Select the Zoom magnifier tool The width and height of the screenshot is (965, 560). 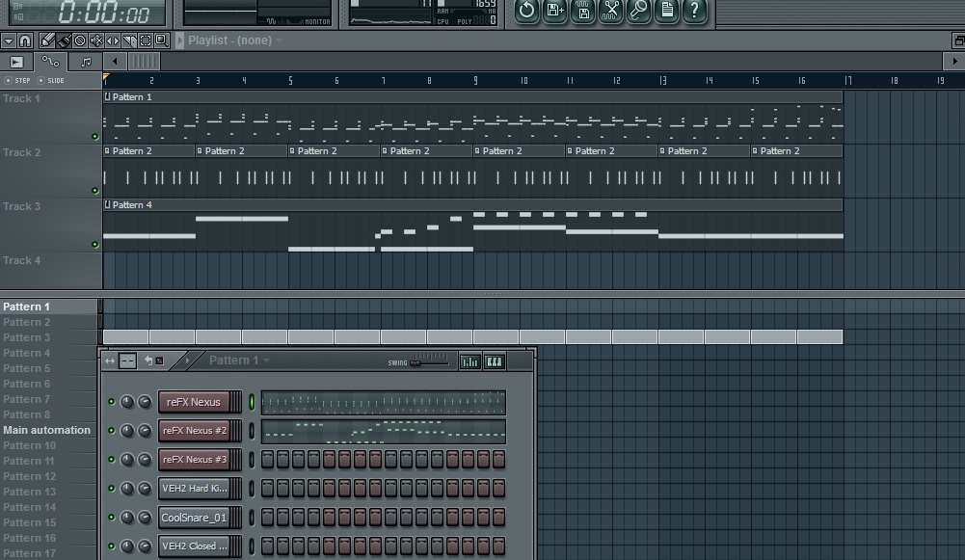(161, 40)
